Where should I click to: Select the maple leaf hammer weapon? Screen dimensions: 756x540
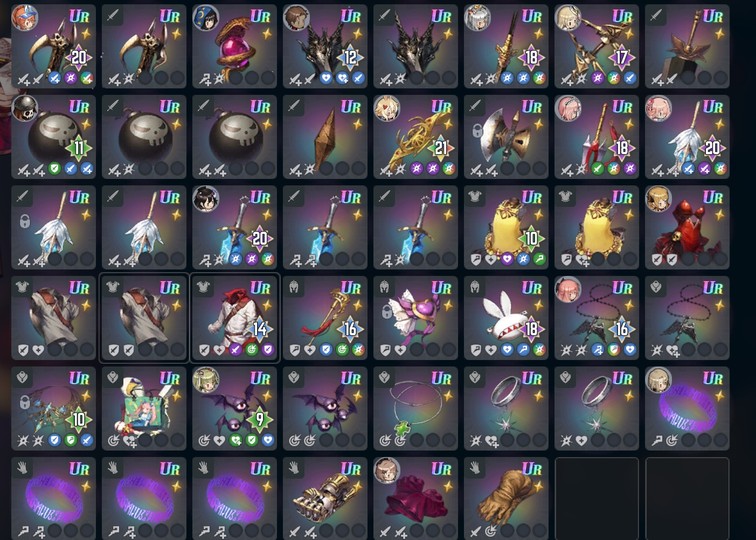coord(688,46)
